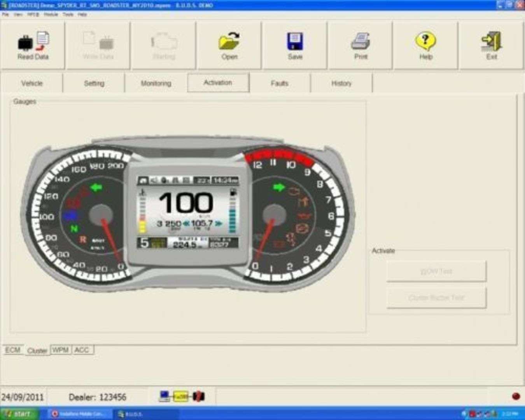Click the Read Data toolbar icon
The width and height of the screenshot is (525, 420).
33,45
